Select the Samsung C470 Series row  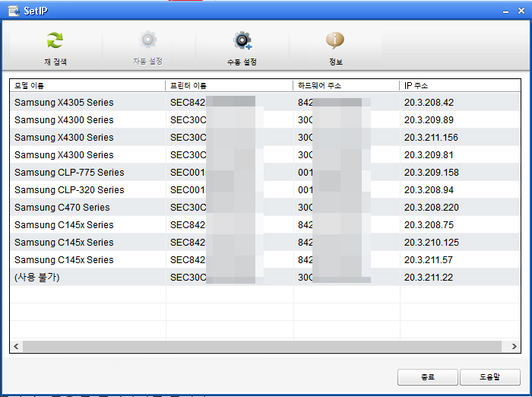[265, 207]
